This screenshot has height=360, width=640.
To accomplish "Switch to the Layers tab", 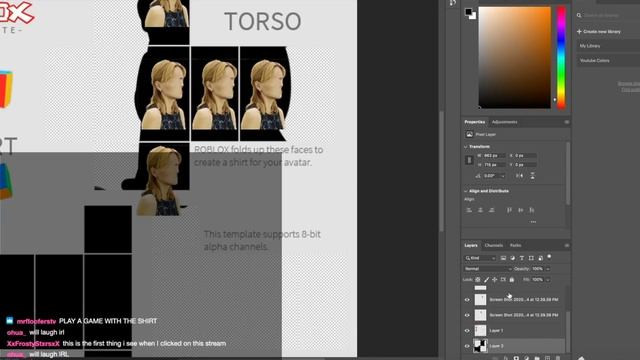I will pos(471,245).
